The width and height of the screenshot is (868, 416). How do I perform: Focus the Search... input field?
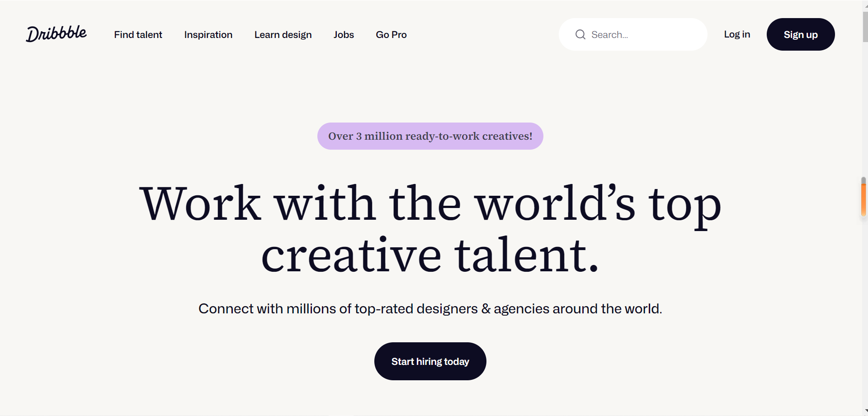[633, 34]
